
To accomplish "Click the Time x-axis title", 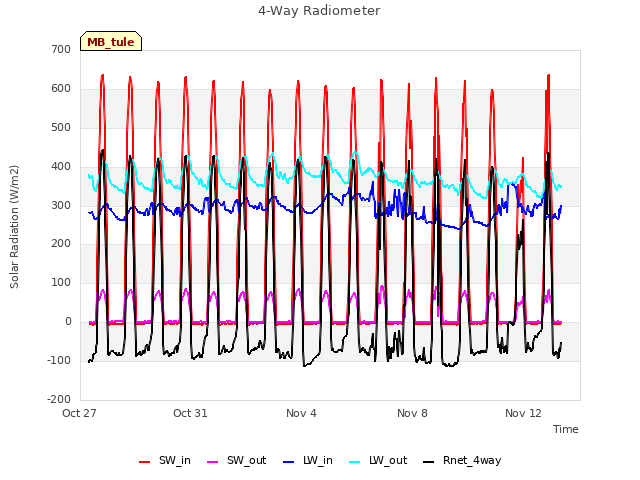I will pos(566,429).
